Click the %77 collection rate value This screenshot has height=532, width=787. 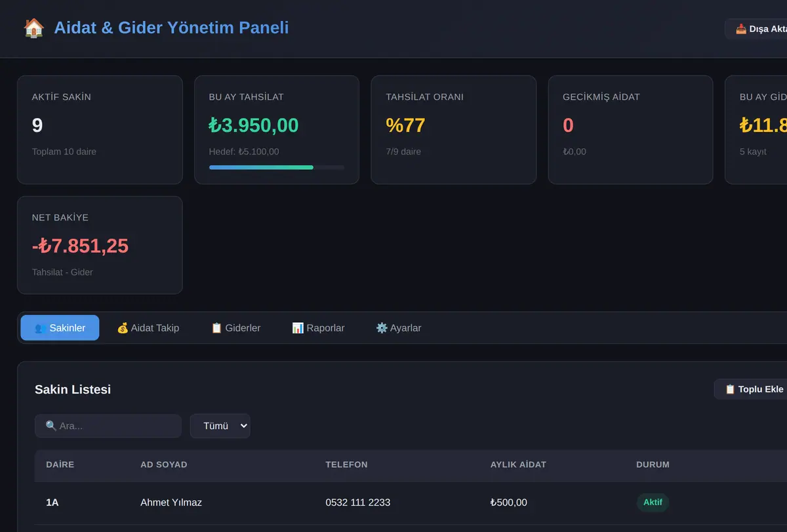(x=405, y=125)
